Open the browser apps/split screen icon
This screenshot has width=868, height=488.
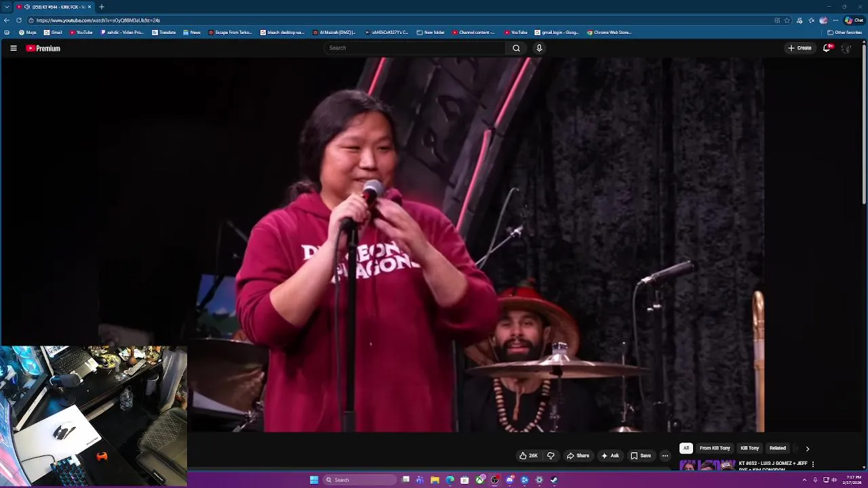(x=777, y=20)
